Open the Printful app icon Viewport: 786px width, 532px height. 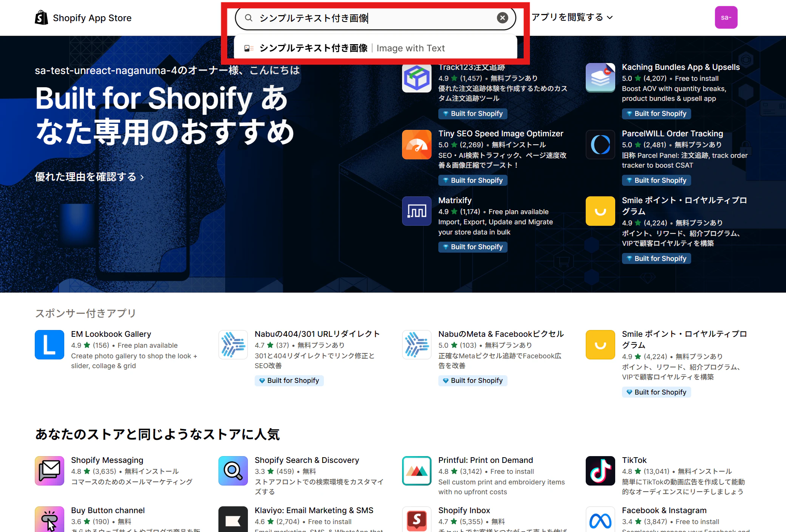pyautogui.click(x=417, y=471)
